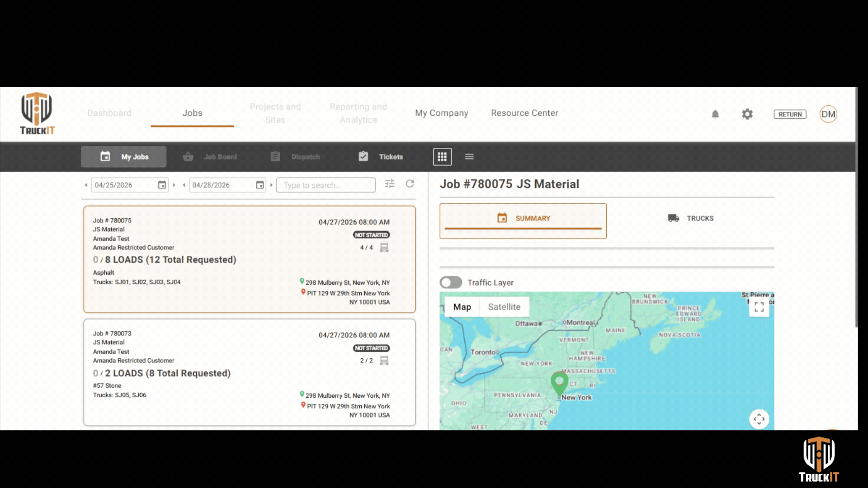Open the filter options icon
868x488 pixels.
click(x=390, y=184)
